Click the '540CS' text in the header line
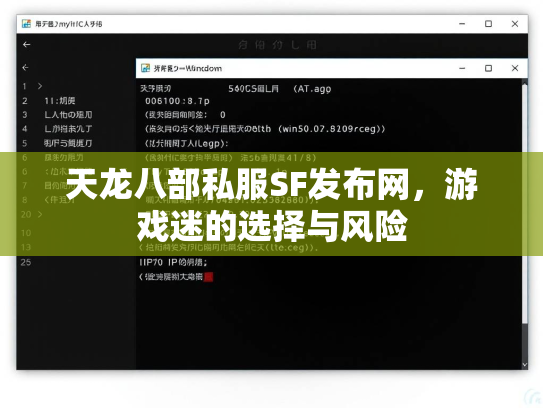 coord(242,89)
